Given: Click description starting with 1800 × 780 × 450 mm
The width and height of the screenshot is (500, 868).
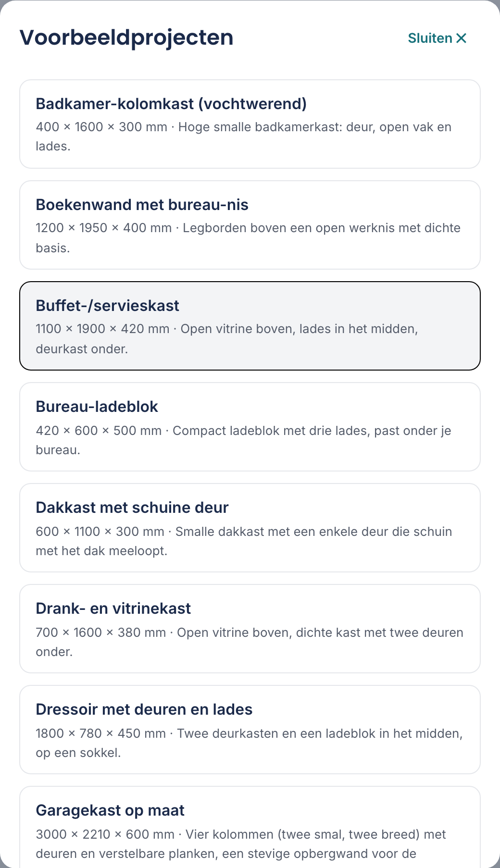Looking at the screenshot, I should (249, 743).
